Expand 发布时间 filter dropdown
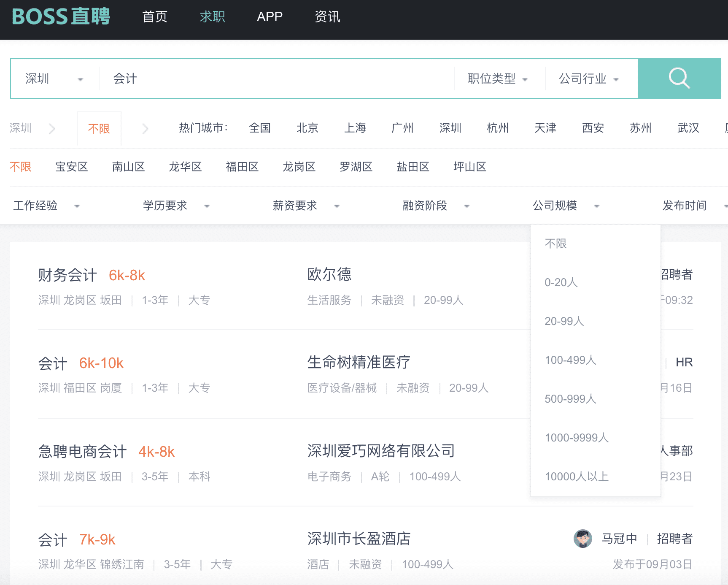This screenshot has height=585, width=728. click(x=694, y=206)
